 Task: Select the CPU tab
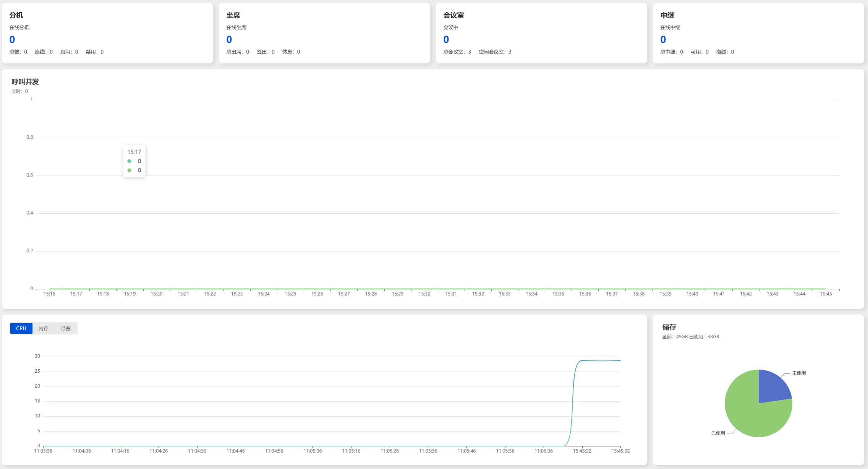[x=21, y=328]
